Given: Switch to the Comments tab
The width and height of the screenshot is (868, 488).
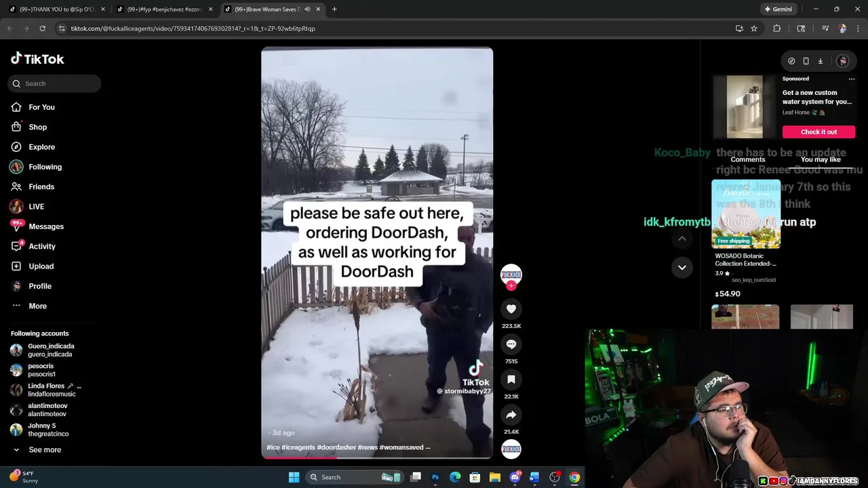Looking at the screenshot, I should tap(748, 160).
